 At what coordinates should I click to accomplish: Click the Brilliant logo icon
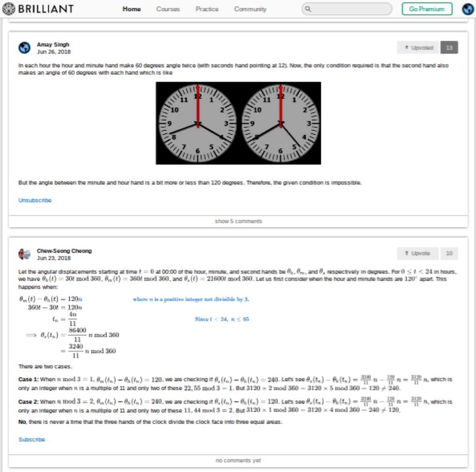pyautogui.click(x=10, y=9)
